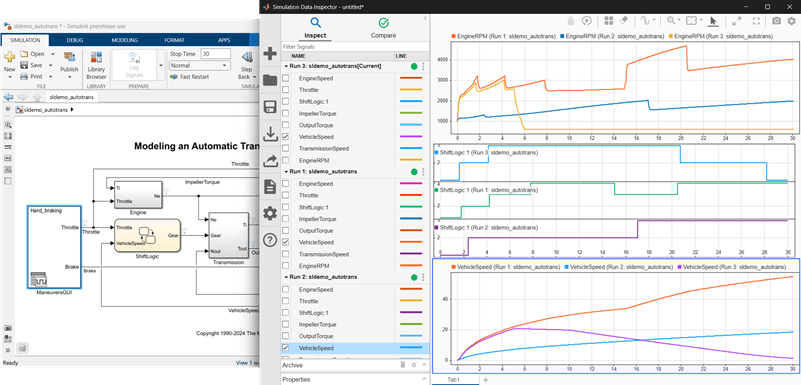The image size is (801, 385).
Task: Select the ShiftLogic block in Simulink canvas
Action: tap(147, 235)
